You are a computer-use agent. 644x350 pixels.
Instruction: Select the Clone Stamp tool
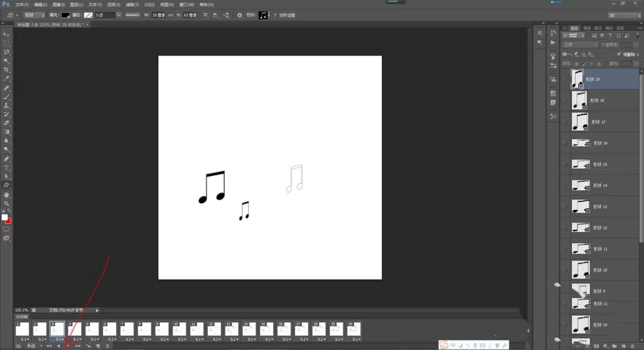coord(6,106)
